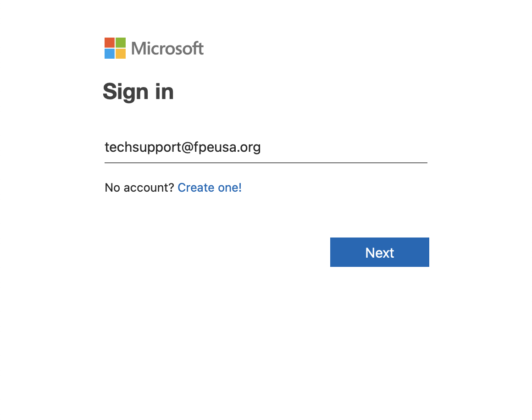Click the word account? below the email field
Image resolution: width=532 pixels, height=420 pixels.
tap(149, 187)
